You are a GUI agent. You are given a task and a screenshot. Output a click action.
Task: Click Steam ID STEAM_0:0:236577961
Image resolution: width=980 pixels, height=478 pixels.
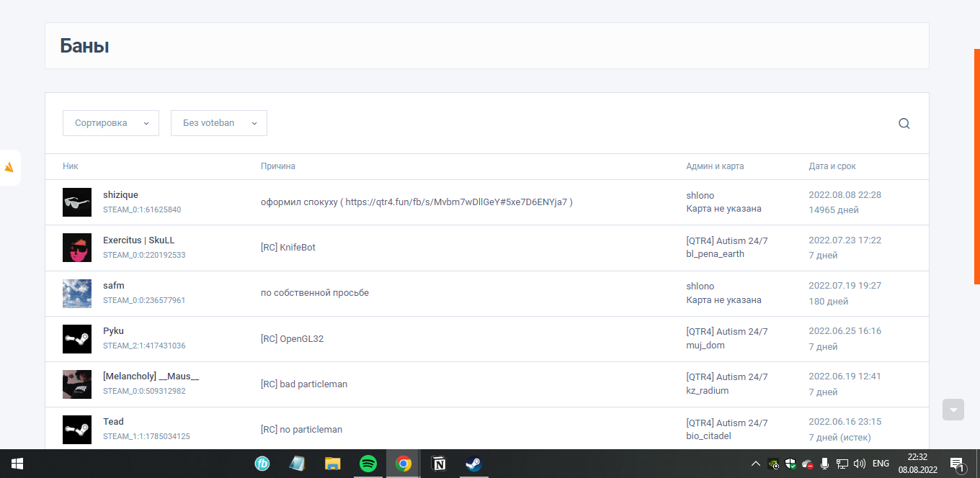[x=144, y=301]
